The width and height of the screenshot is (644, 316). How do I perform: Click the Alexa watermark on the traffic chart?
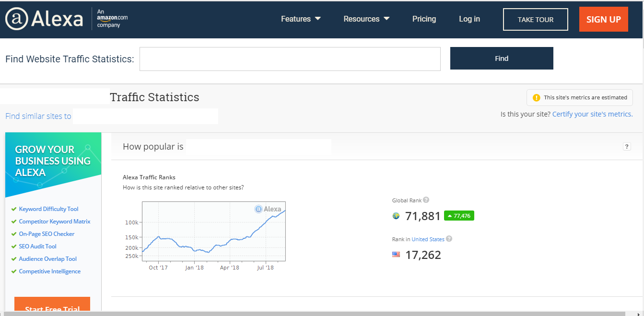coord(268,209)
